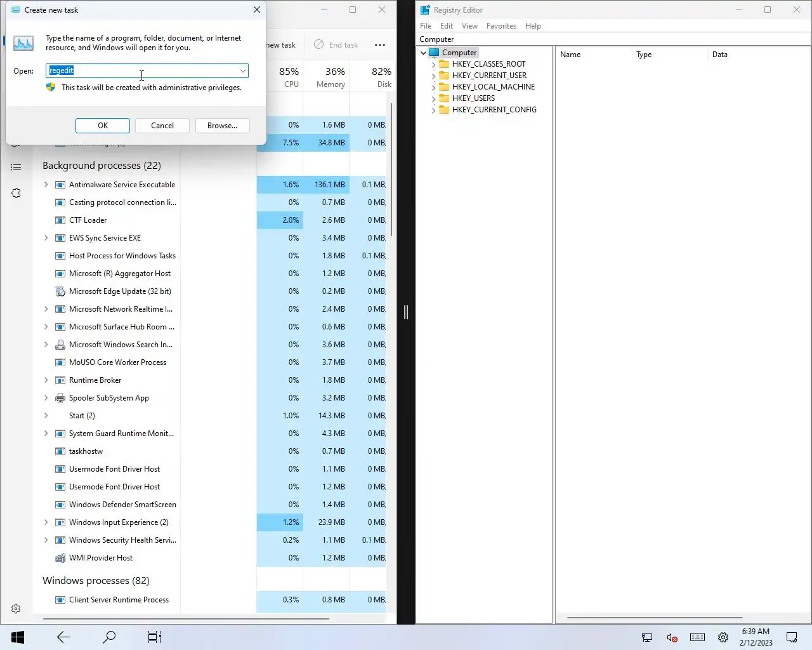Click the Registry Editor horizontal scrollbar
The image size is (812, 650).
point(654,618)
